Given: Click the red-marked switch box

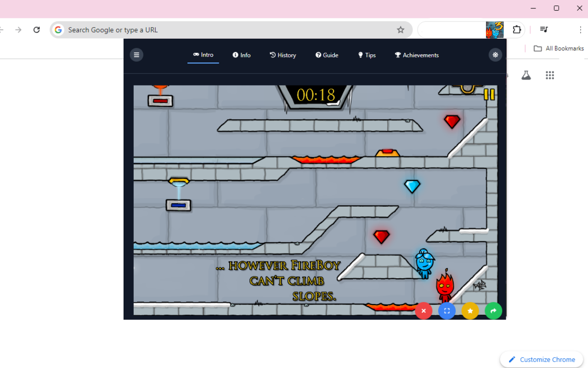Looking at the screenshot, I should tap(160, 101).
